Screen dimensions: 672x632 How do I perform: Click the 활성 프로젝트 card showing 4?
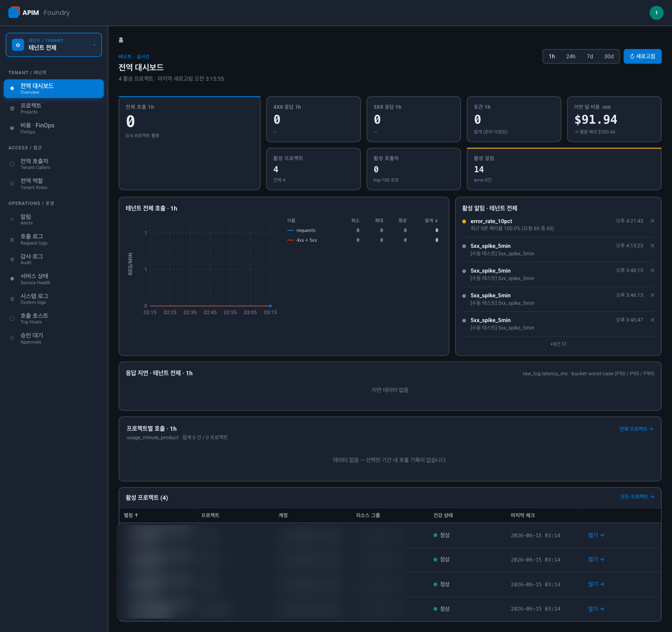tap(313, 169)
